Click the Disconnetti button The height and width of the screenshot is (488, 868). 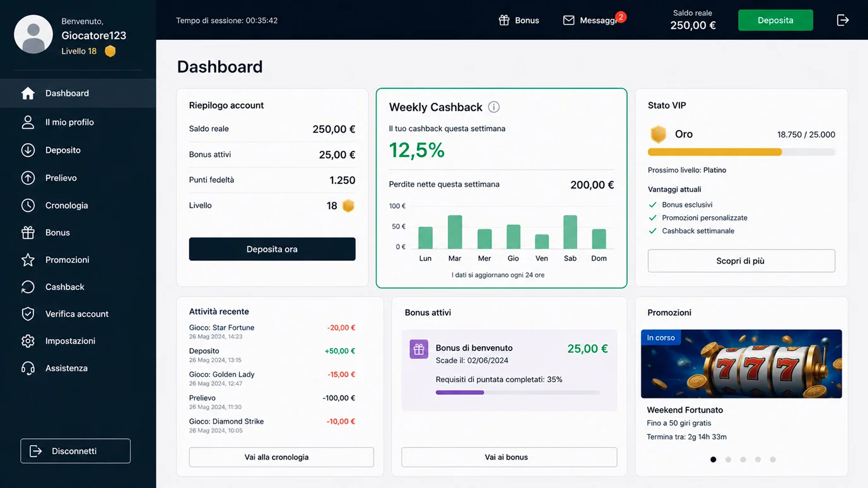[x=75, y=451]
